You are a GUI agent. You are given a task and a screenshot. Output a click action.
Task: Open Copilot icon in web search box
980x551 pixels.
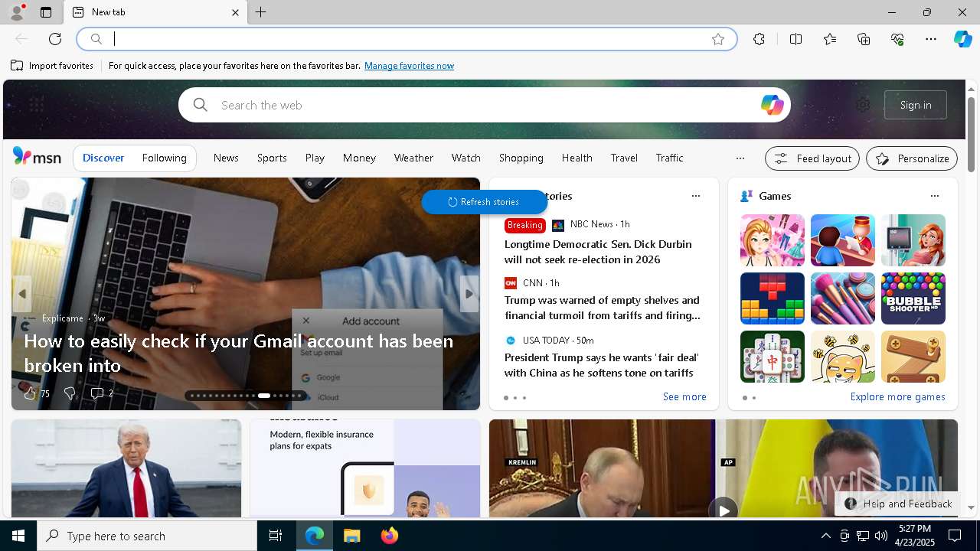(772, 105)
